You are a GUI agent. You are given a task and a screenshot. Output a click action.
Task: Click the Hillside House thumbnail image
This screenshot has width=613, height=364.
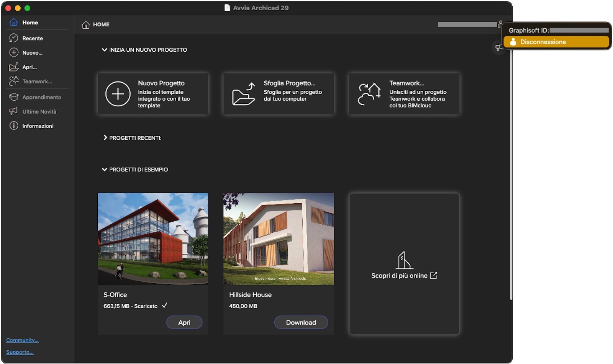coord(279,239)
